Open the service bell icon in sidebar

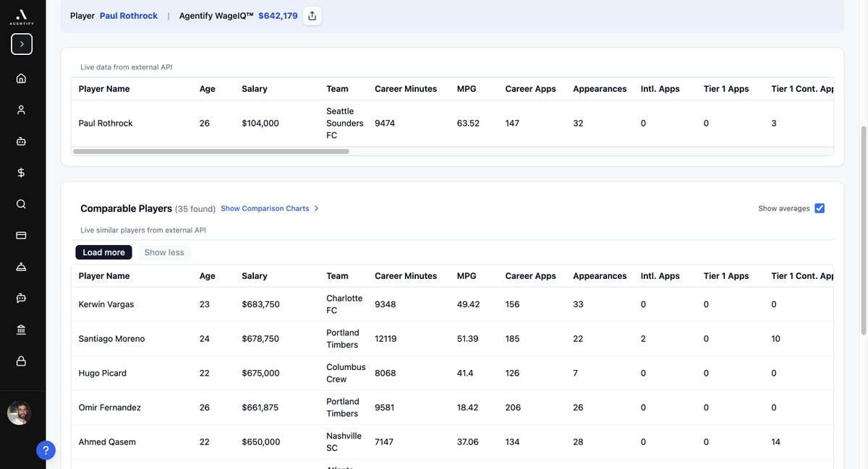[x=21, y=267]
